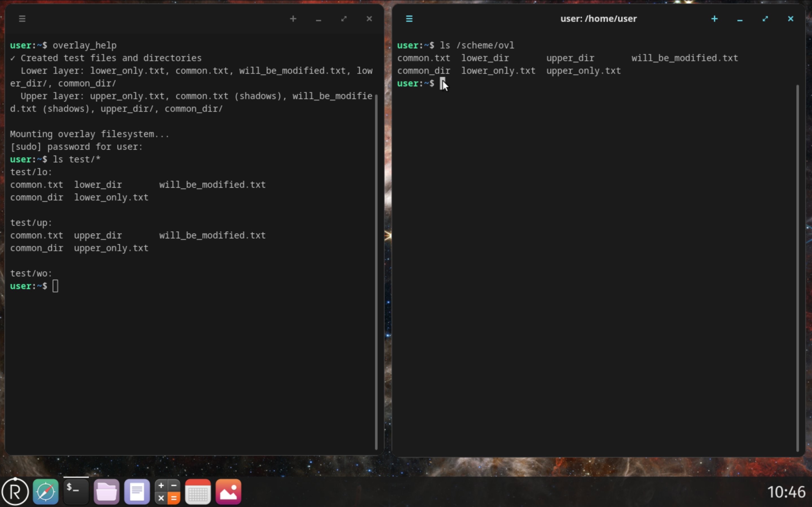Click the clock showing 10:46
Image resolution: width=812 pixels, height=507 pixels.
coord(786,492)
